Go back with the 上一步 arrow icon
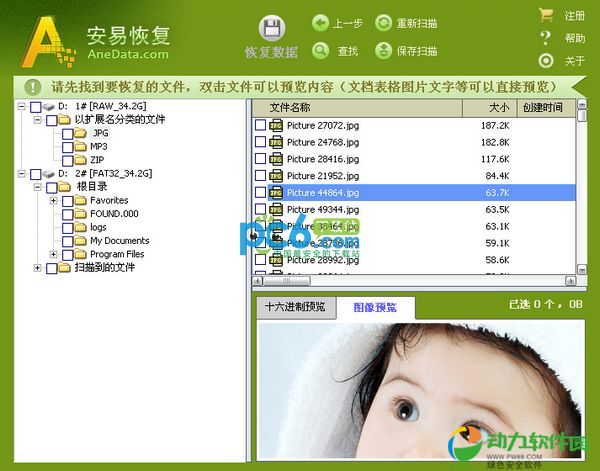Screen dimensions: 600x471 320,23
